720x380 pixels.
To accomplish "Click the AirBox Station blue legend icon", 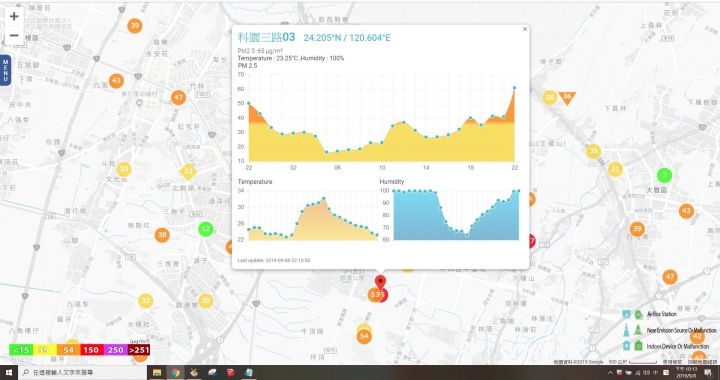I will tap(626, 314).
